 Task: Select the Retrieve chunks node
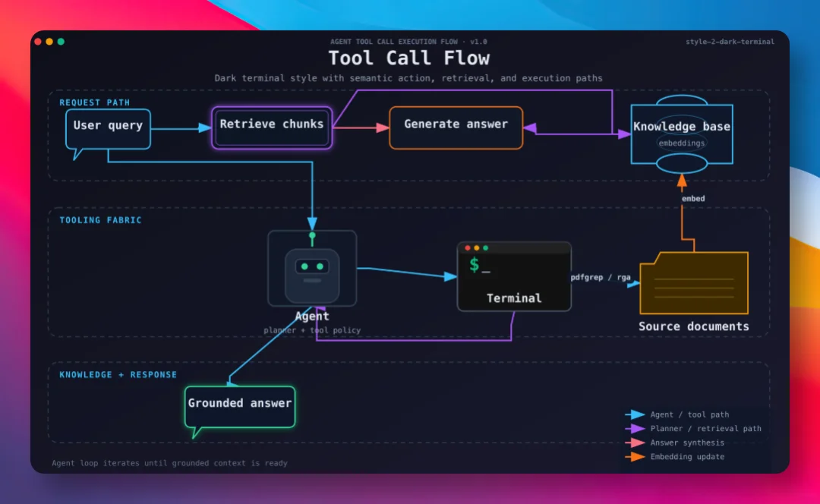(272, 128)
